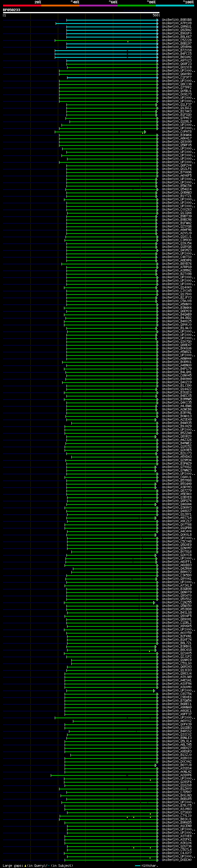Select the UniRef100_A9T023 label
Viewport: 197px width, 868px height.
point(176,60)
